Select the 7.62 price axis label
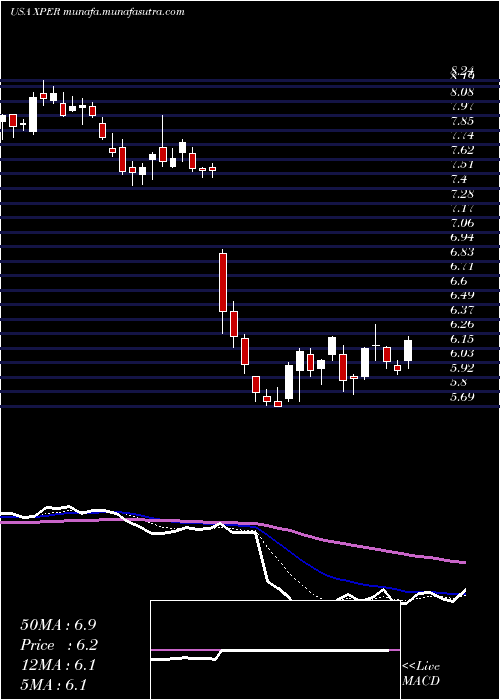 (462, 150)
